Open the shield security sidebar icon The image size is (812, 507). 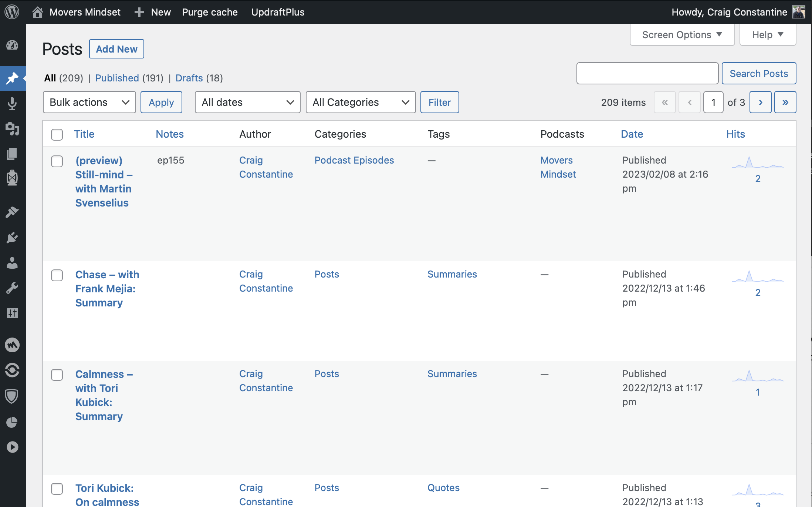pyautogui.click(x=12, y=396)
